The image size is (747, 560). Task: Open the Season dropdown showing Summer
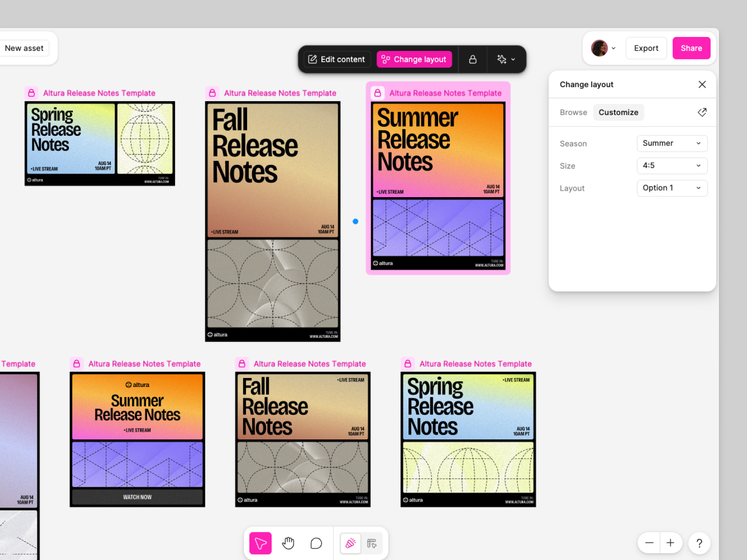pos(672,143)
